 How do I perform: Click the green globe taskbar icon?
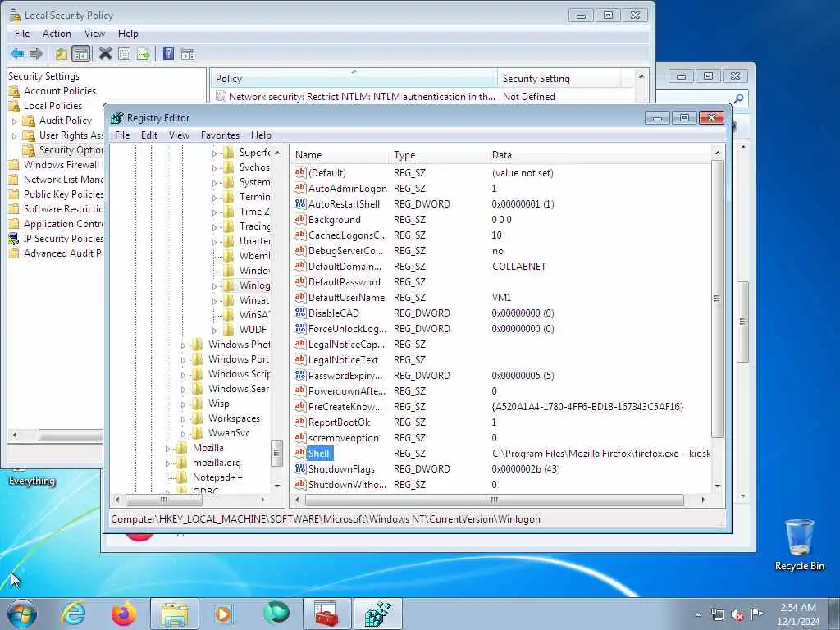coord(276,614)
